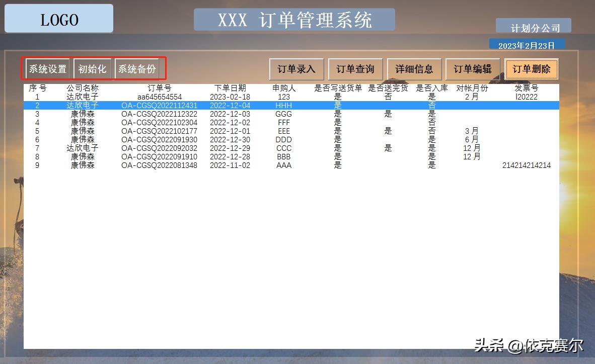Viewport: 595px width, 364px height.
Task: Click the 是否写送货单 cell on row 8
Action: point(337,156)
